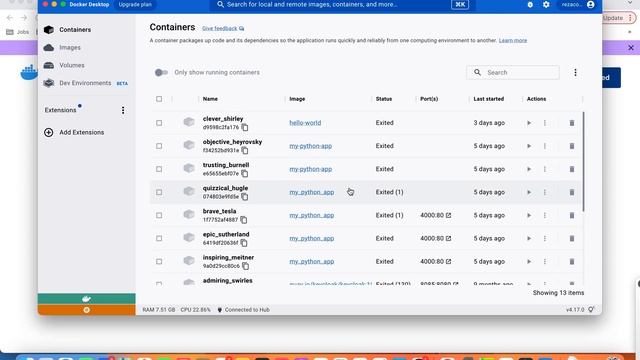Start the brave_tesla container

point(529,215)
